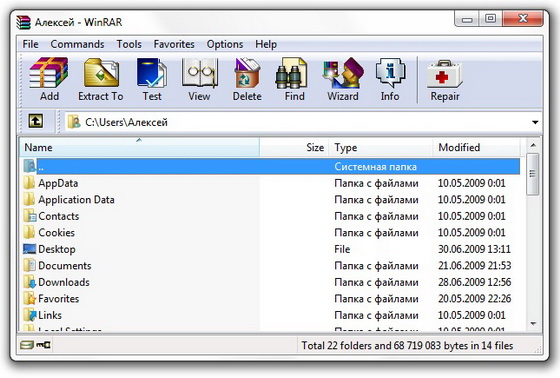Open the Tools menu
Viewport: 560px width, 378px height.
click(x=129, y=44)
